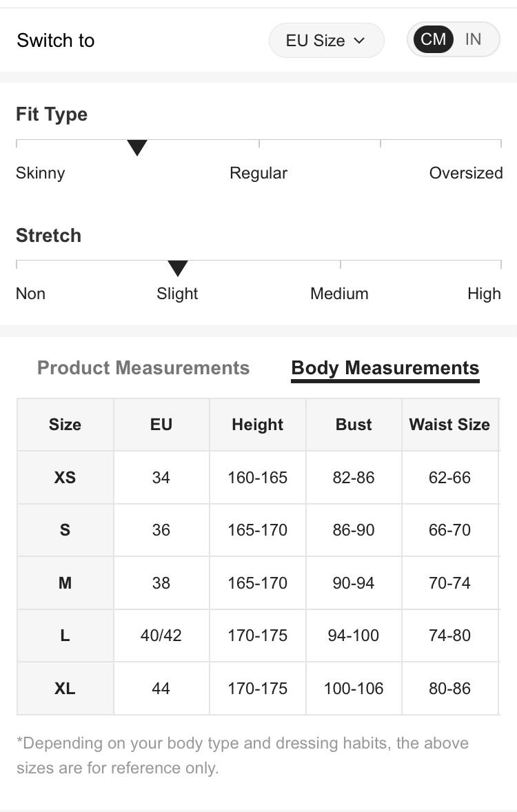Screen dimensions: 517x812
Task: Click the EU Size chevron arrow
Action: (x=359, y=41)
